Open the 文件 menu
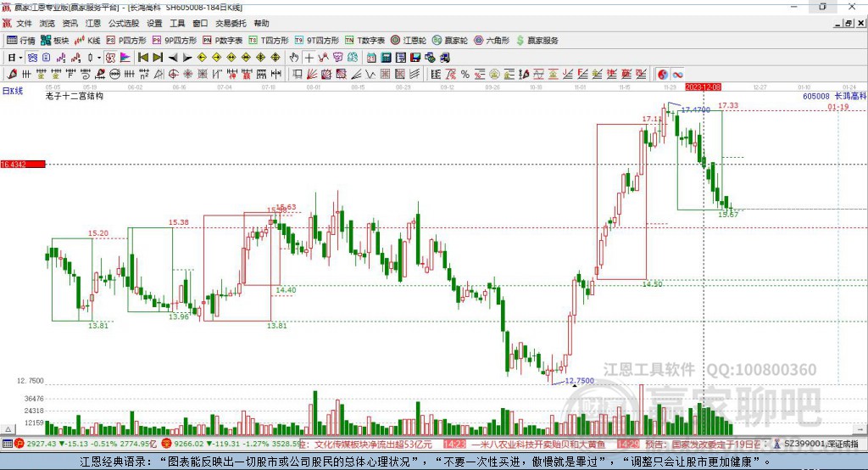This screenshot has width=868, height=470. (24, 23)
